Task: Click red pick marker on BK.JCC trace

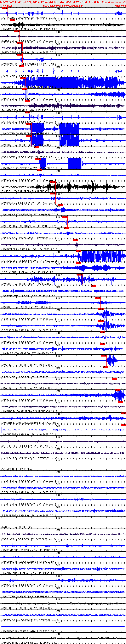Action: tap(53, 182)
